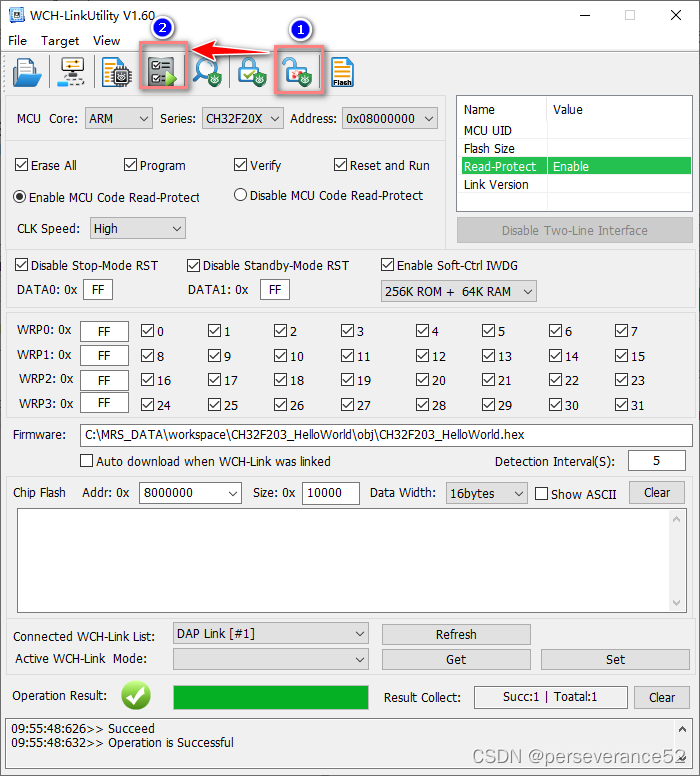Open the 256K ROM + 64K RAM dropdown
This screenshot has width=700, height=776.
click(x=458, y=291)
